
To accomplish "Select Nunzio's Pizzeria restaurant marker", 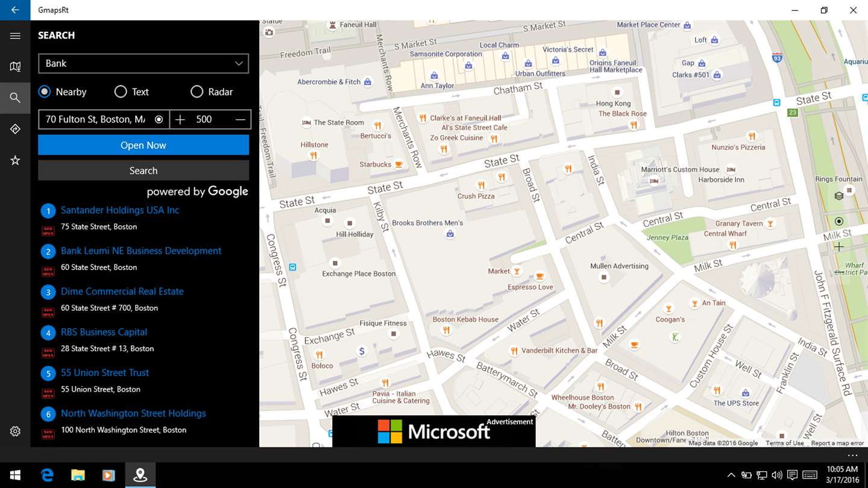I will click(x=752, y=136).
